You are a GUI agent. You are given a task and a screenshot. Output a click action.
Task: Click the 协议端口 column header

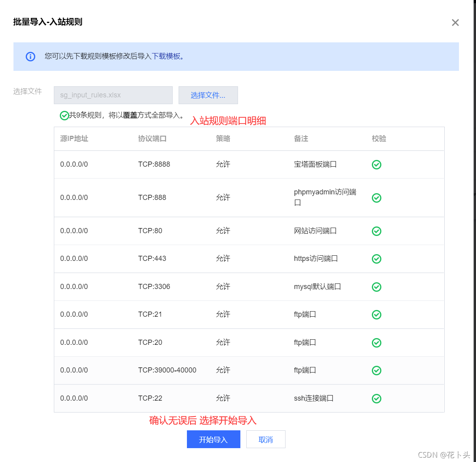(152, 139)
